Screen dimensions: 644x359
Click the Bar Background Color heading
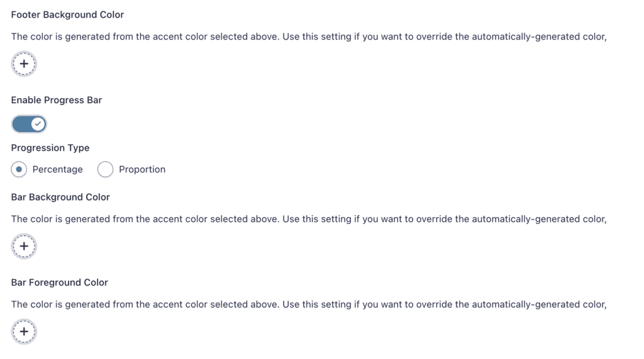(x=60, y=197)
